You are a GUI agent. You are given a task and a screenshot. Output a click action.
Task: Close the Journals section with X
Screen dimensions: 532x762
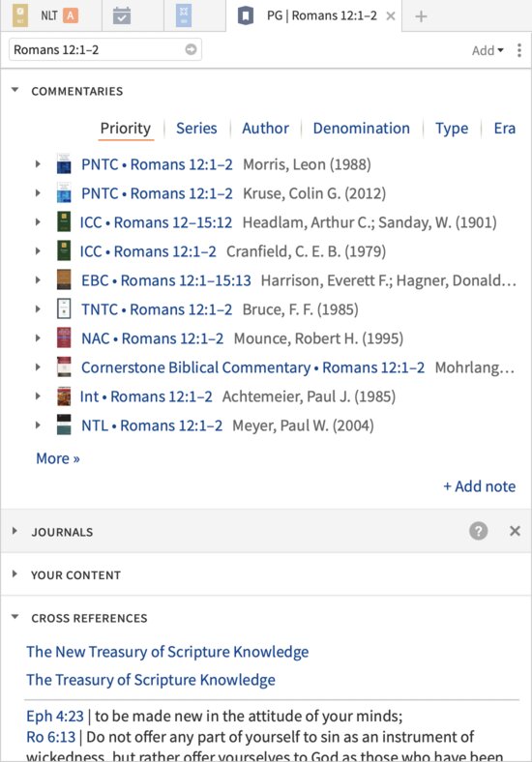coord(515,531)
